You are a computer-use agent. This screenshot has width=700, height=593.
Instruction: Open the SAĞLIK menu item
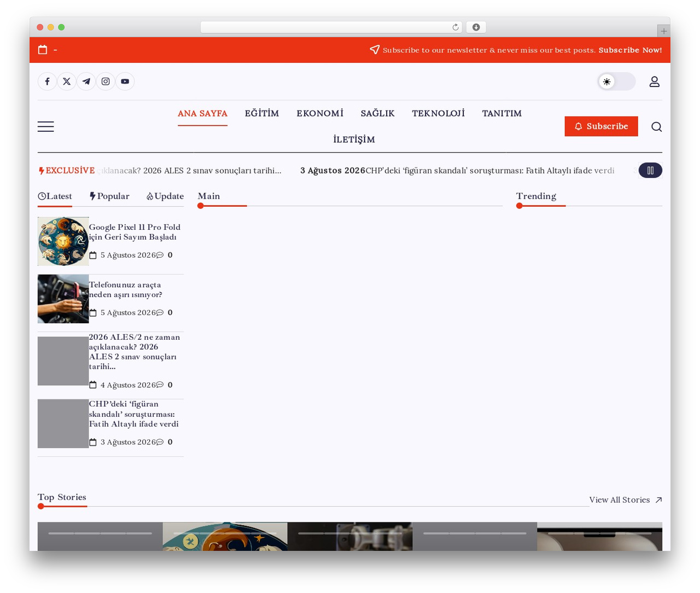tap(378, 113)
